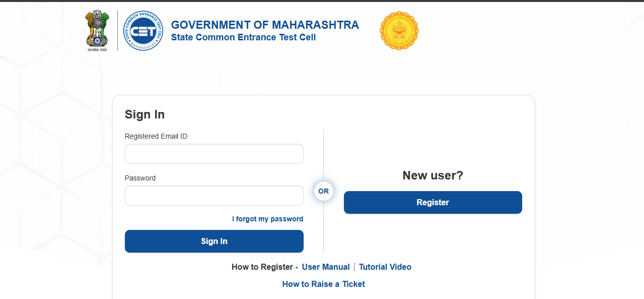Click the GOVERNMENT OF MAHARASHTRA heading

click(265, 24)
